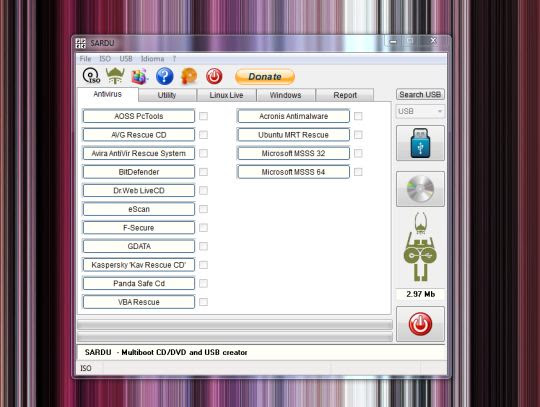Click the orange disc toolbar icon

[x=189, y=76]
